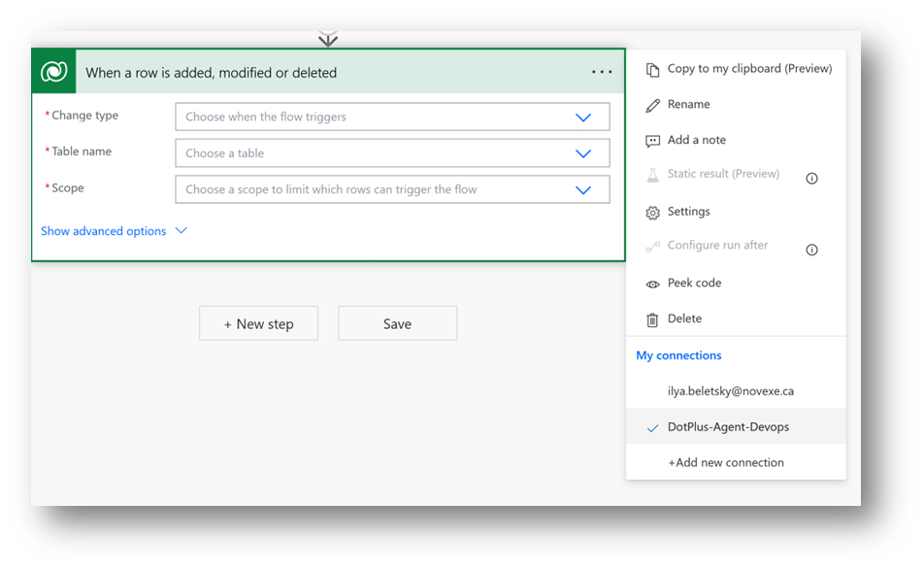The width and height of the screenshot is (924, 569).
Task: Click the green Dataverse connector icon
Action: [54, 72]
